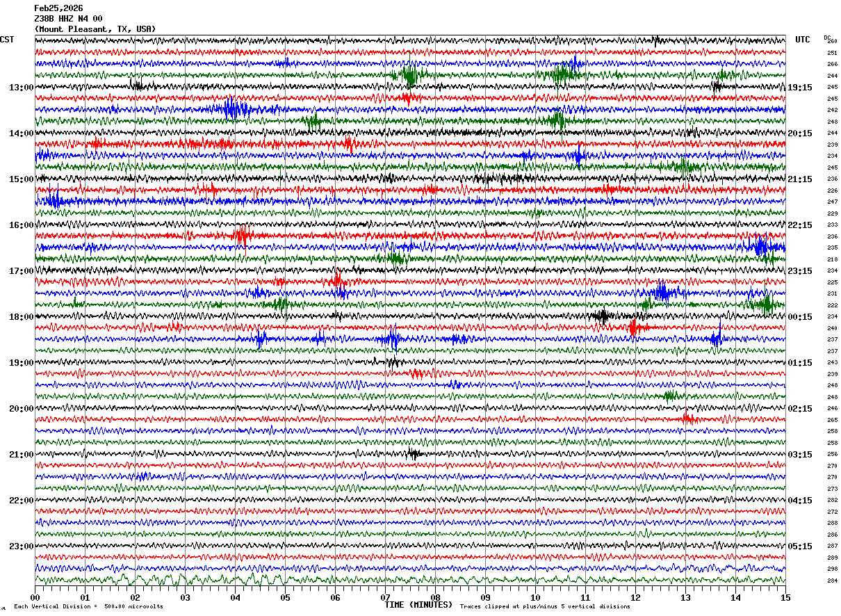Screen dimensions: 841x616
Task: Click minute tick label "08" on time axis
Action: click(435, 597)
